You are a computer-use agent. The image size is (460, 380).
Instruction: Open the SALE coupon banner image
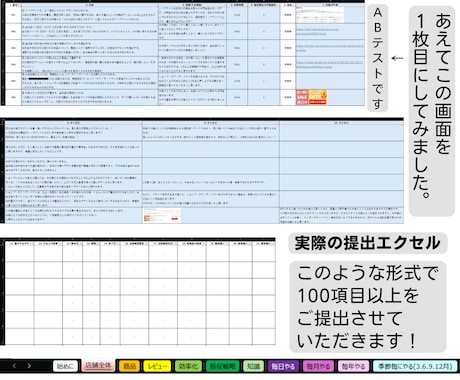311,97
